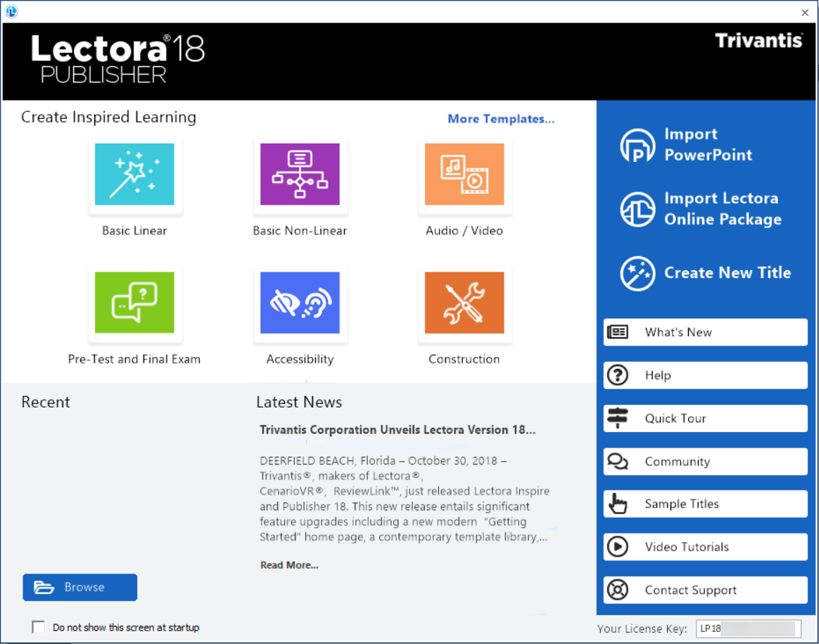Choose the Basic Non-Linear template icon

pos(300,174)
